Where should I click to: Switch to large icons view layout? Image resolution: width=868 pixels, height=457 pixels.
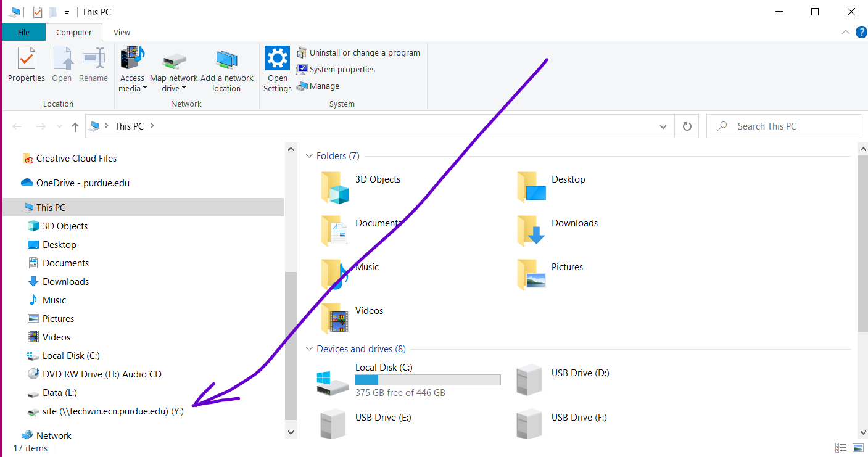point(858,448)
